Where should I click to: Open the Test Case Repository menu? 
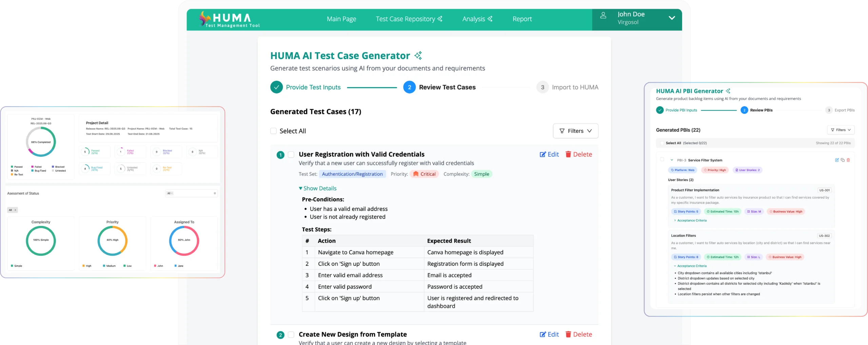(x=409, y=19)
